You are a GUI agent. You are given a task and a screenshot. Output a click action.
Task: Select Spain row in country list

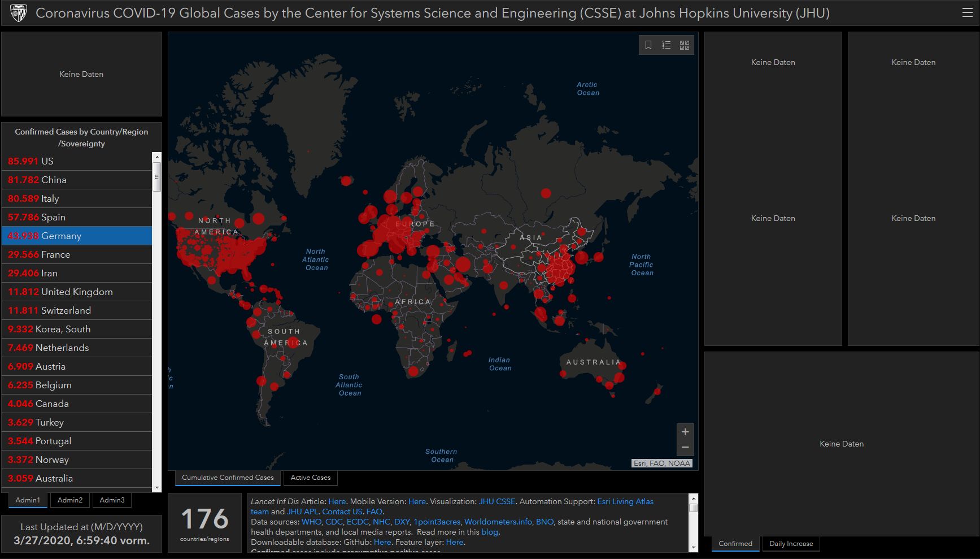coord(77,217)
